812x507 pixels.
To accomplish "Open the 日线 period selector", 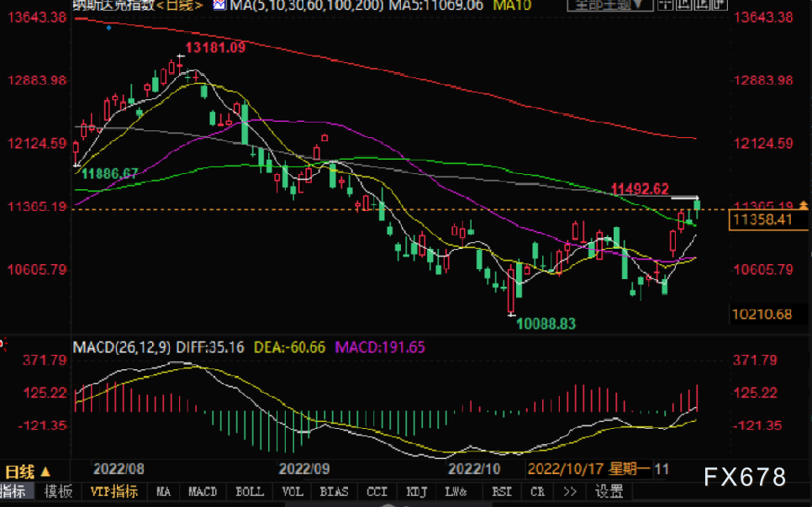I will tap(27, 472).
